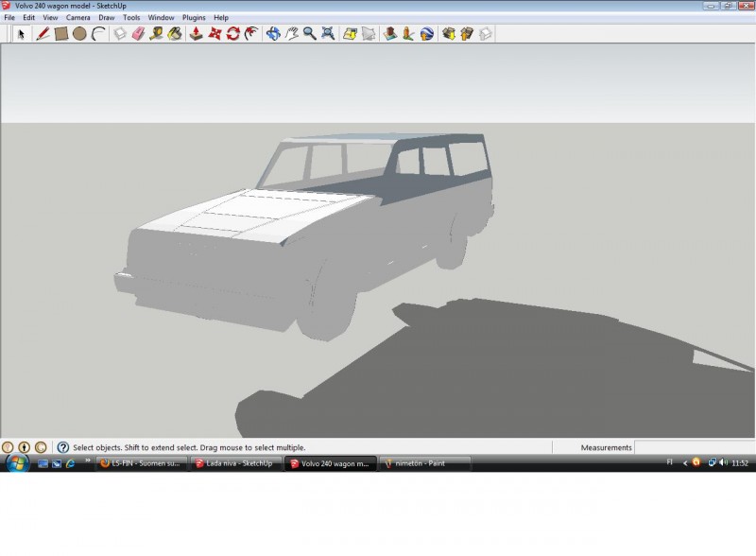This screenshot has width=756, height=556.
Task: Click the Share Model icon
Action: (x=467, y=34)
